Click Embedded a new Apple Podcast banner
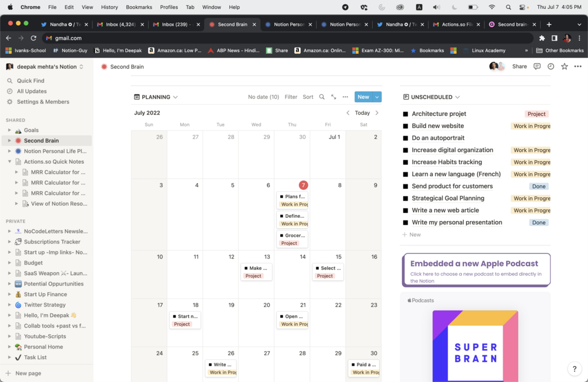588x382 pixels. click(x=476, y=270)
